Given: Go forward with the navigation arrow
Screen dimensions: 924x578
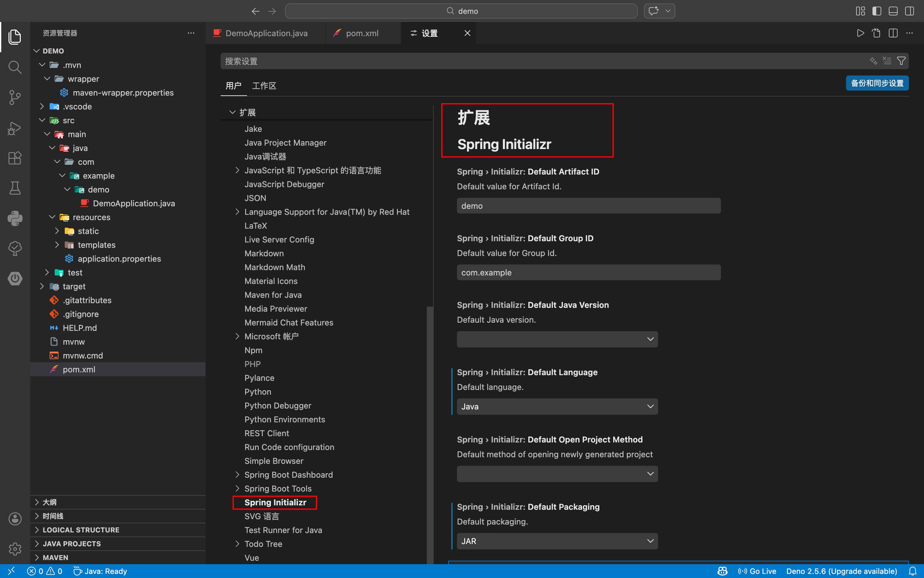Looking at the screenshot, I should tap(272, 11).
